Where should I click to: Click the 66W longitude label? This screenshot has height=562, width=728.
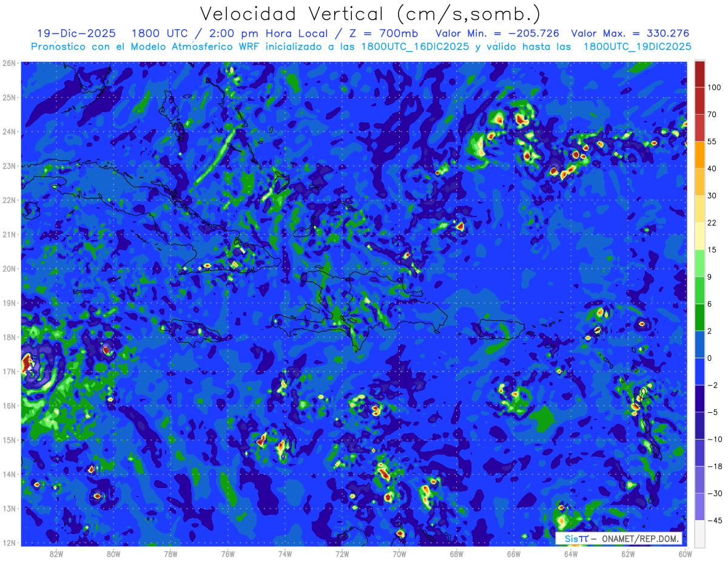pyautogui.click(x=514, y=554)
